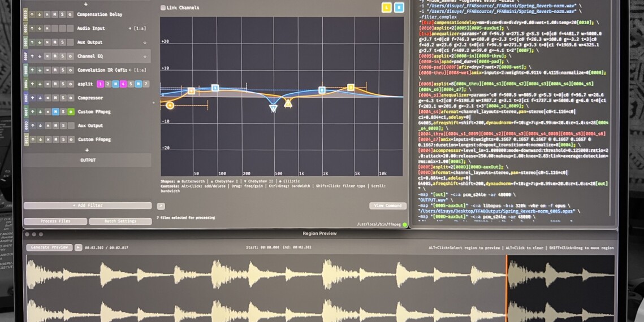
Task: Enable the Link Channels checkbox
Action: click(163, 8)
